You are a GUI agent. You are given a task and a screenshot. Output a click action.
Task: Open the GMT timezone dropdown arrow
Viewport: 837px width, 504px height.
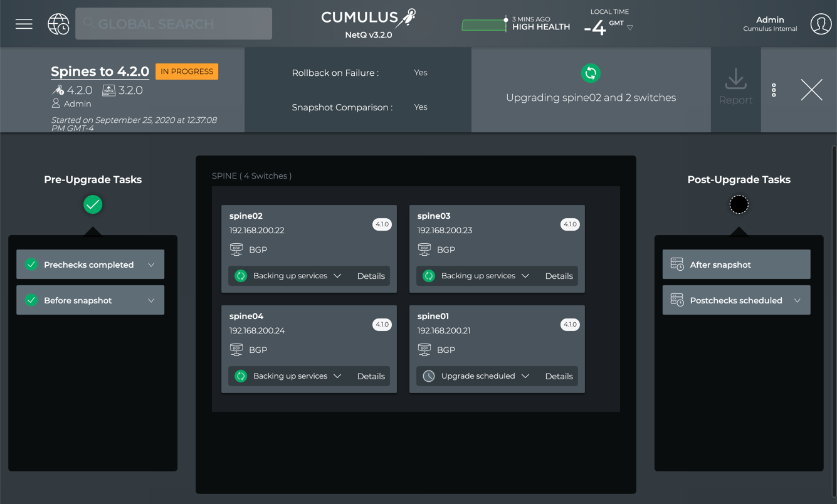[x=629, y=28]
